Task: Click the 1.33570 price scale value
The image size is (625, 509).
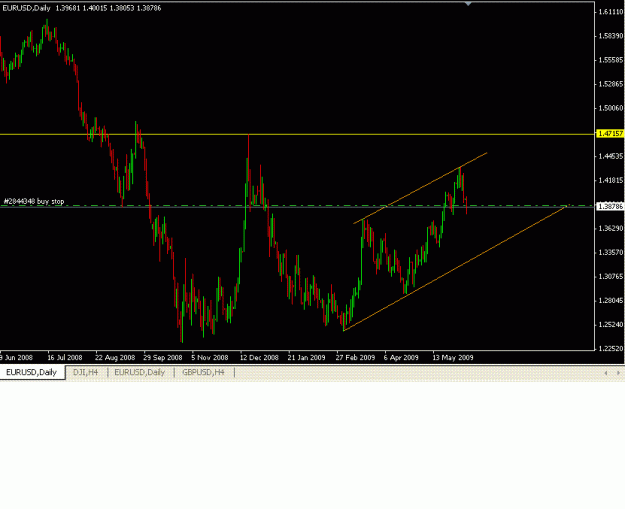Action: [x=610, y=252]
